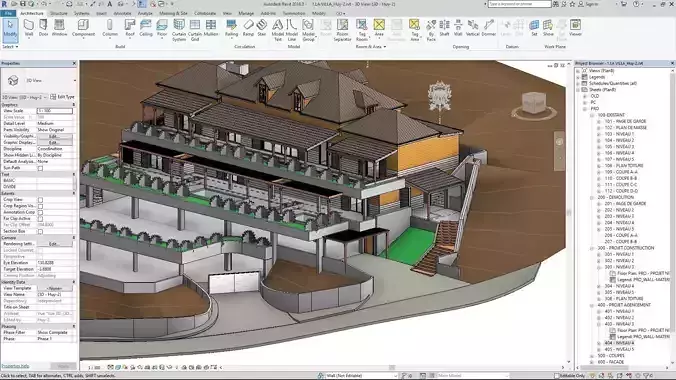Screen dimensions: 676x380
Task: Collapse the 400 - PROJET AGENCEMENT node
Action: (x=592, y=305)
